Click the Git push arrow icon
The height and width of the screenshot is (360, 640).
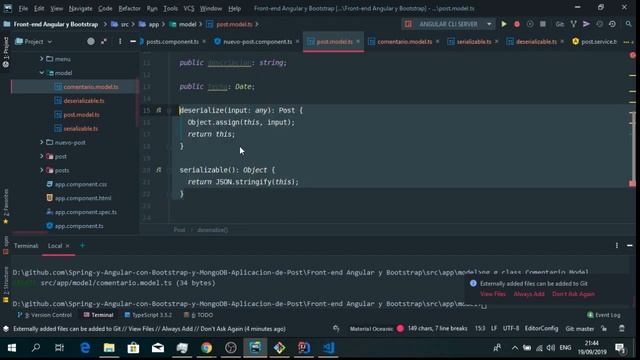[x=586, y=24]
